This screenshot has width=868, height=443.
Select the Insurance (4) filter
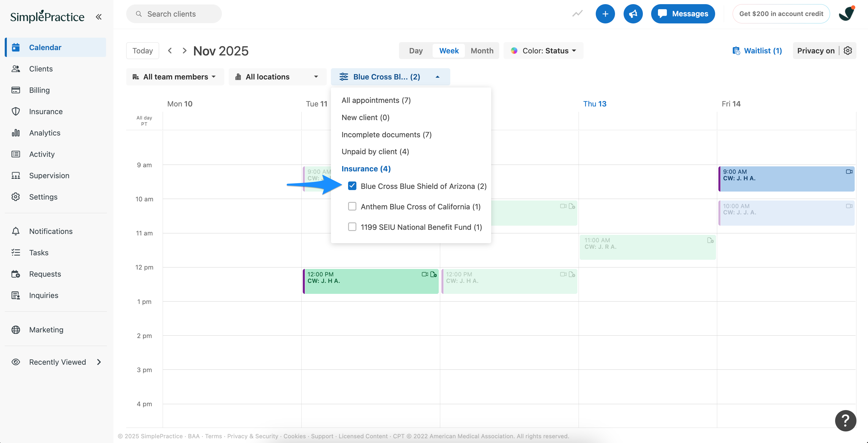366,169
